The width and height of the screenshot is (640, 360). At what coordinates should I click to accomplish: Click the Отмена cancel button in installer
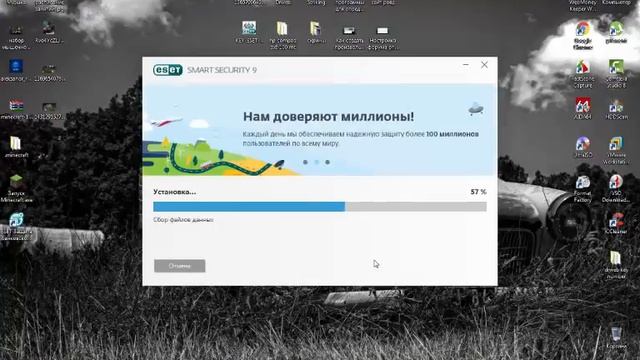[180, 266]
